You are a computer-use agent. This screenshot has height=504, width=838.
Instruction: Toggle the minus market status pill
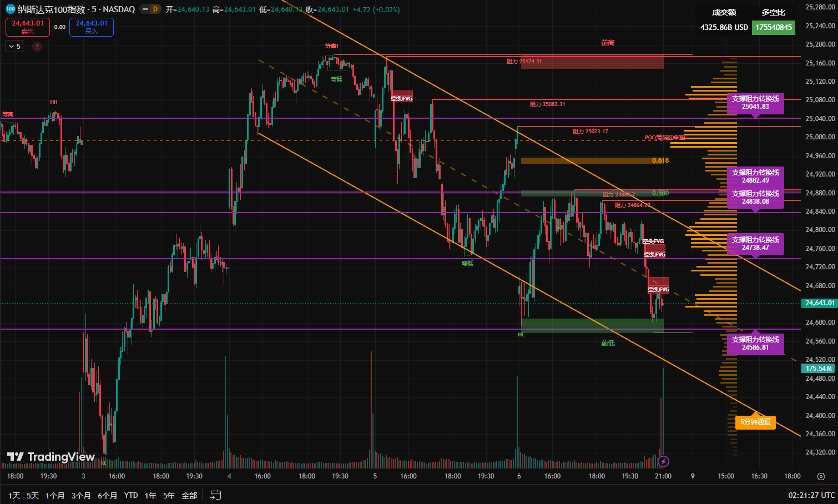[144, 9]
